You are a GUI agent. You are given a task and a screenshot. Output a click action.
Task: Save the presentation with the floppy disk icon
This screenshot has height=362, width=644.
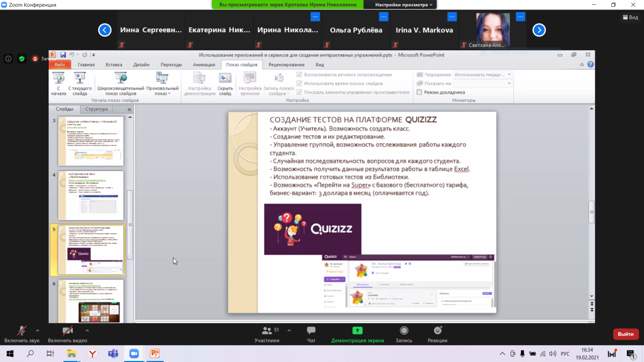coord(63,55)
